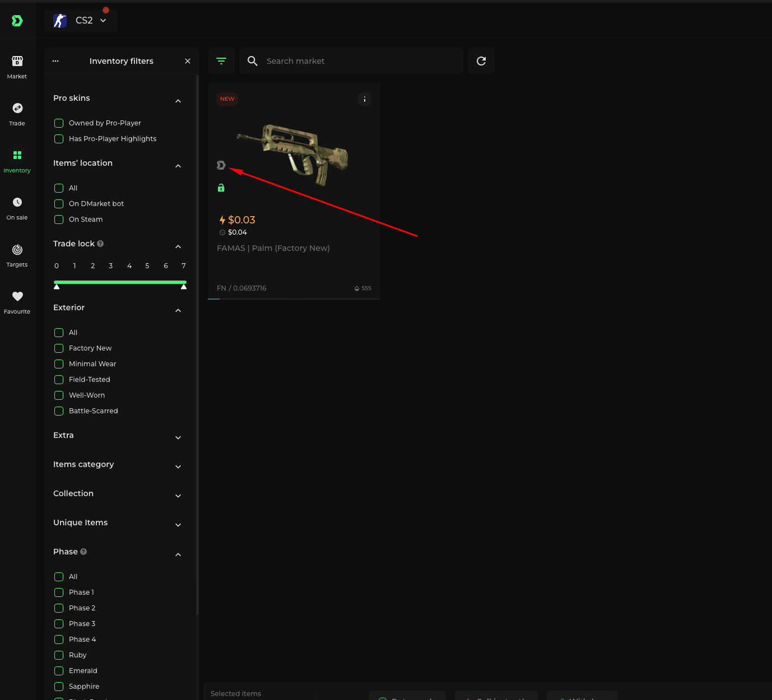Click the FN / 0.0693716 float value
The width and height of the screenshot is (772, 700).
[x=241, y=288]
